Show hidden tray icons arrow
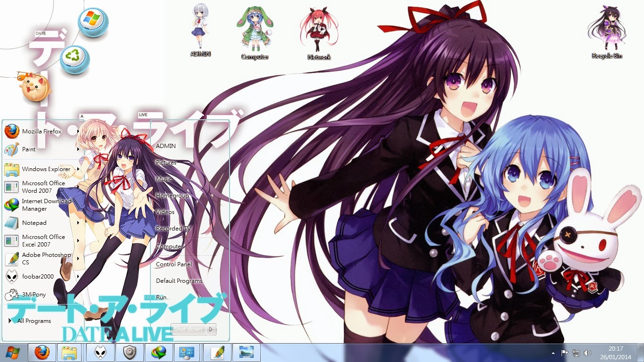The height and width of the screenshot is (362, 644). point(553,353)
